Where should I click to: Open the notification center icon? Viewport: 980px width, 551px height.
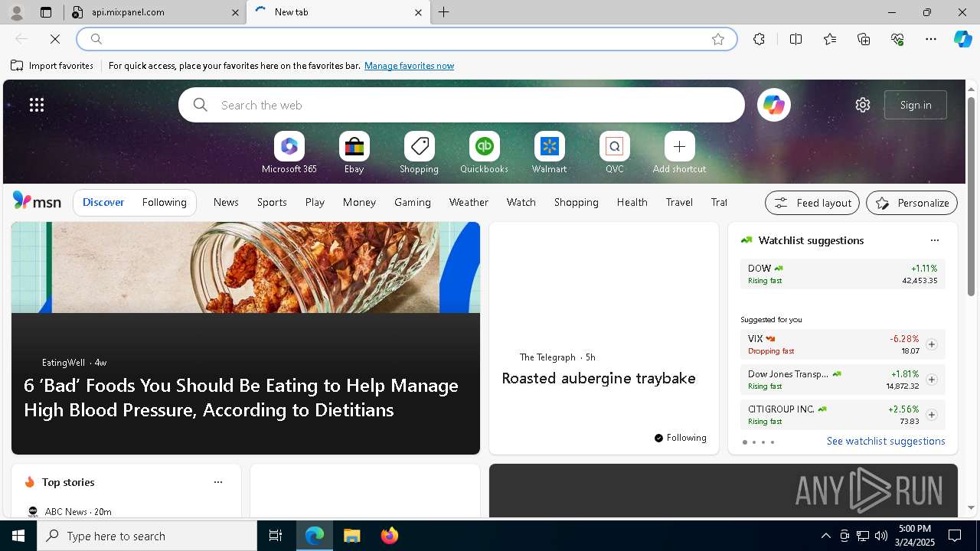tap(955, 536)
